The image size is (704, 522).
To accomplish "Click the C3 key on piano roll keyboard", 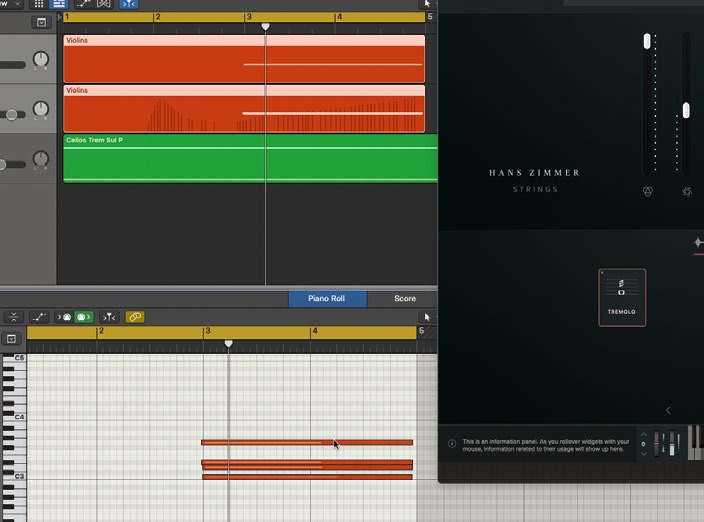I will pyautogui.click(x=13, y=476).
